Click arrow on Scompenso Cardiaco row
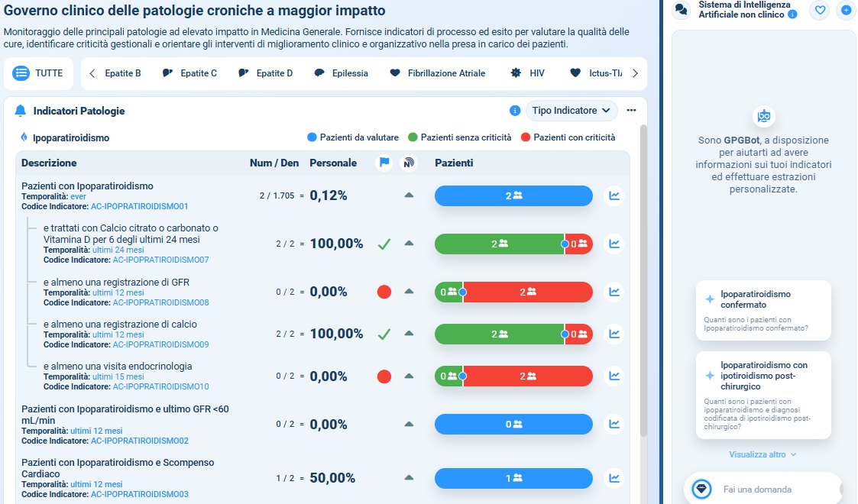 pos(409,477)
